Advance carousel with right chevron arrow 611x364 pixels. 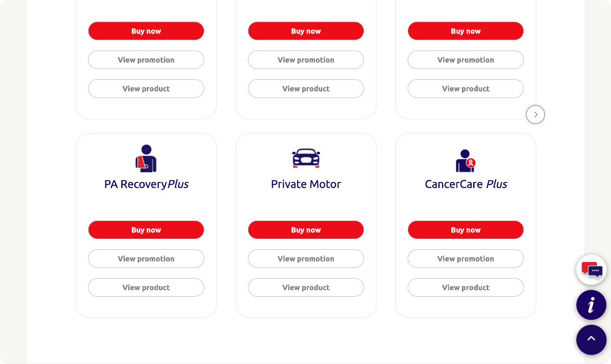[x=535, y=114]
